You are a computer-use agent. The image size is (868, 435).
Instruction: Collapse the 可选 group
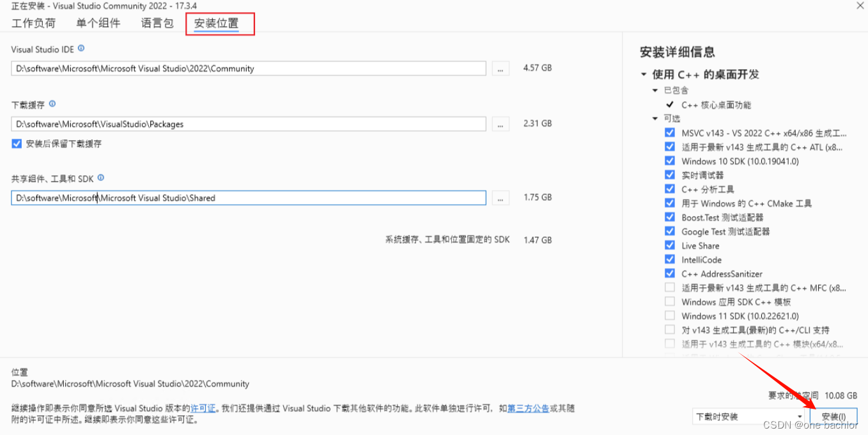pos(655,119)
